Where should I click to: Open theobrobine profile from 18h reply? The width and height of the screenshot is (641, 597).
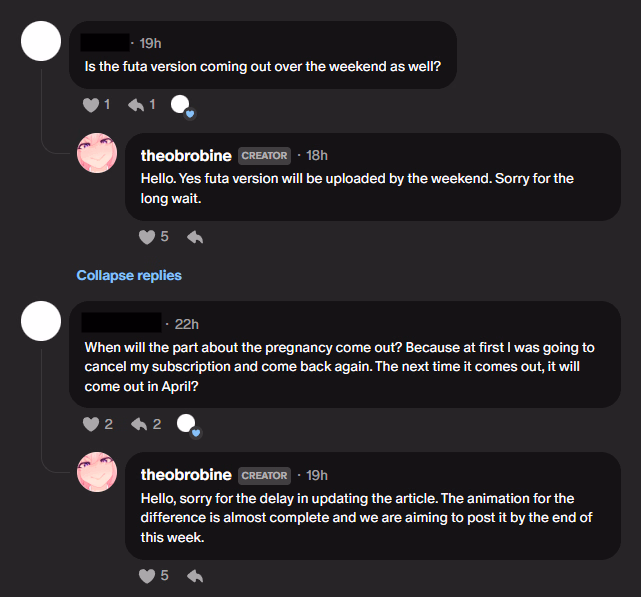coord(186,155)
